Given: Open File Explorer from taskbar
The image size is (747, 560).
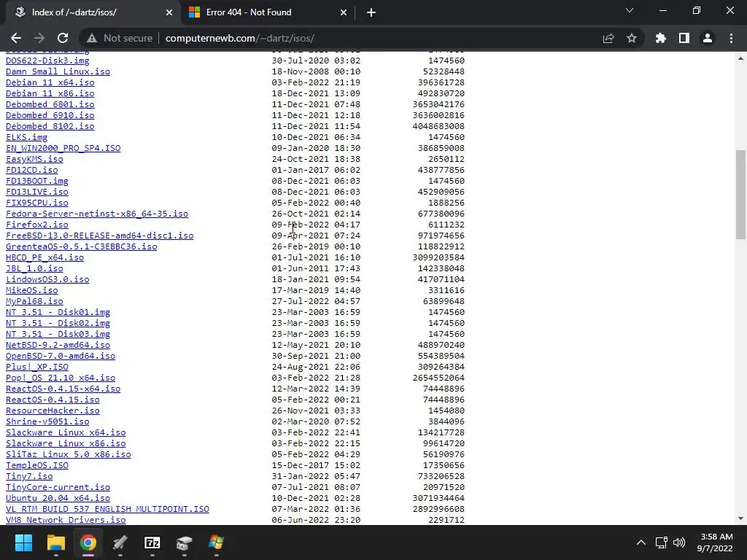Looking at the screenshot, I should coord(55,542).
